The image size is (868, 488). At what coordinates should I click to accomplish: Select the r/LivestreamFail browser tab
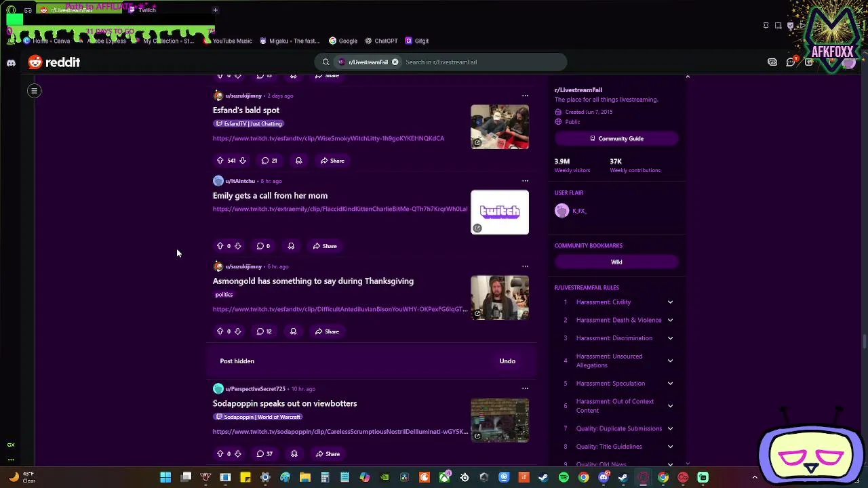78,10
